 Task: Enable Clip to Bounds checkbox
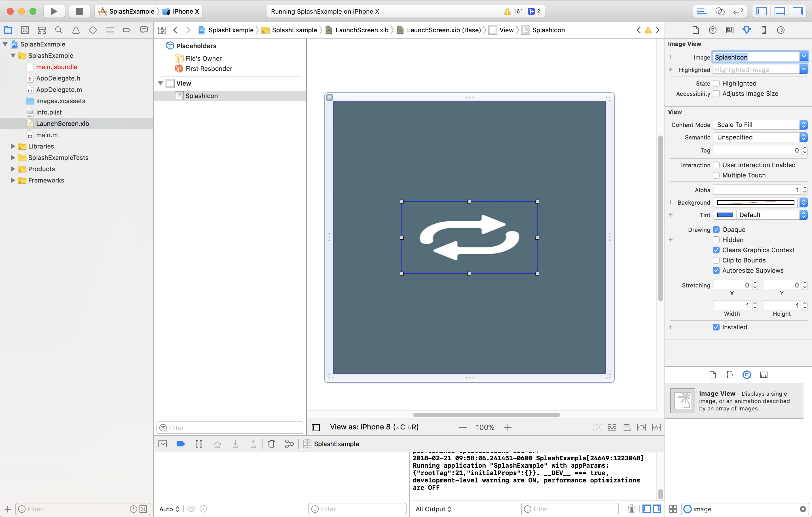point(716,260)
